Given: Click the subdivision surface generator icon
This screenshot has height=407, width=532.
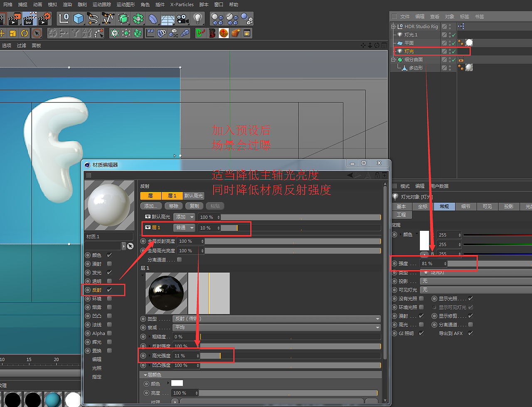Looking at the screenshot, I should pyautogui.click(x=123, y=19).
